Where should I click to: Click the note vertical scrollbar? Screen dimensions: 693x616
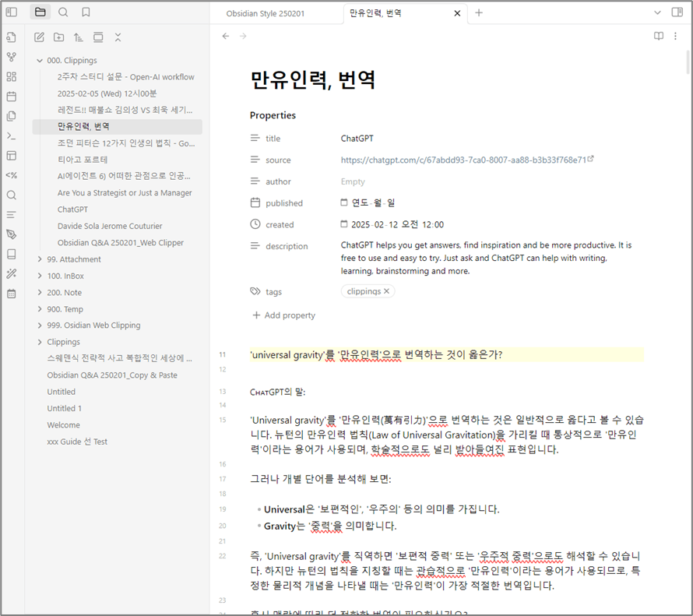point(688,62)
